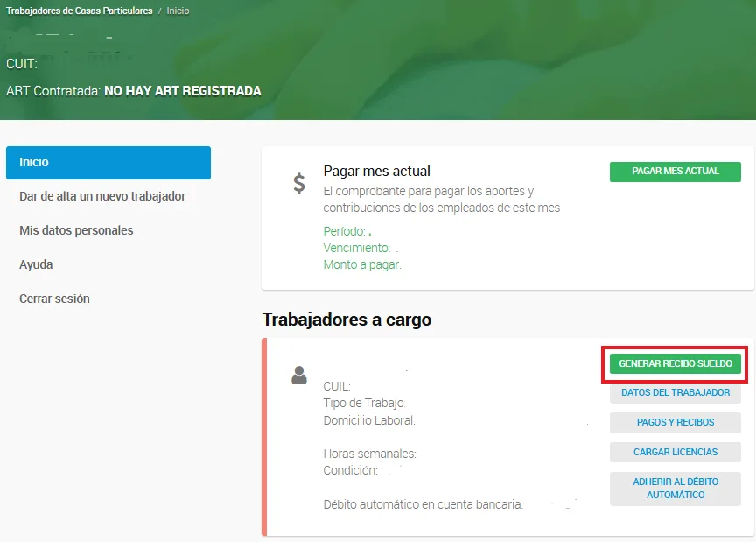Screen dimensions: 756x542
Task: Follow the Trabajadores de Casas Particulares breadcrumb
Action: pyautogui.click(x=79, y=11)
